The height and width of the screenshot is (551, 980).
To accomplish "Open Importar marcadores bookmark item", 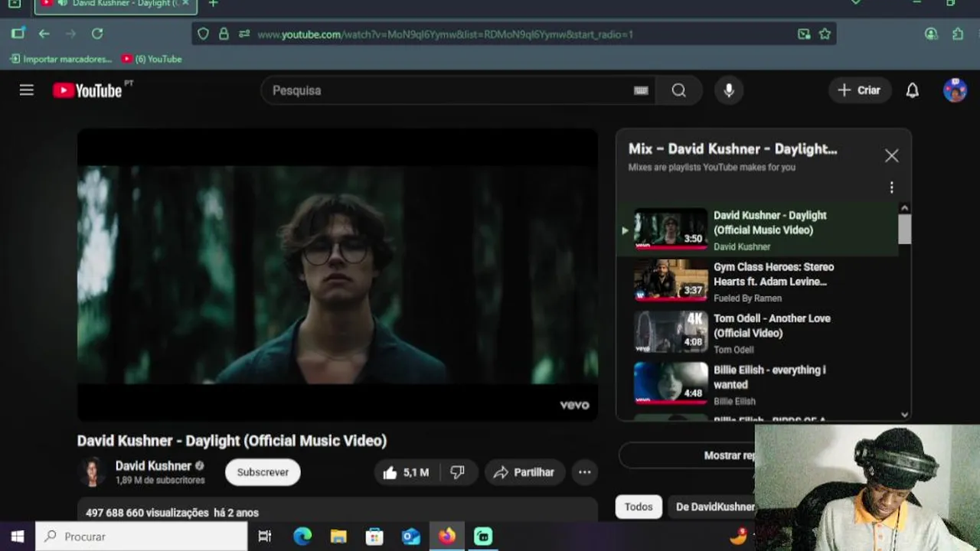I will [x=60, y=59].
